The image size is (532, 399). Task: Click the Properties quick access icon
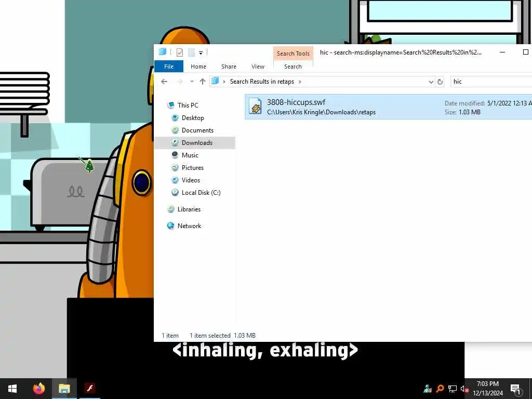coord(180,52)
